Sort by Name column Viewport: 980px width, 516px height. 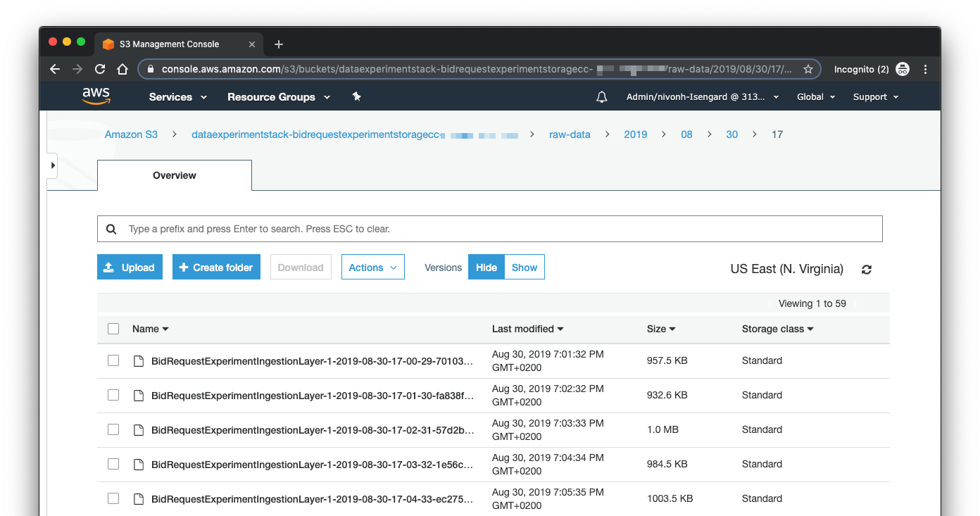(150, 329)
